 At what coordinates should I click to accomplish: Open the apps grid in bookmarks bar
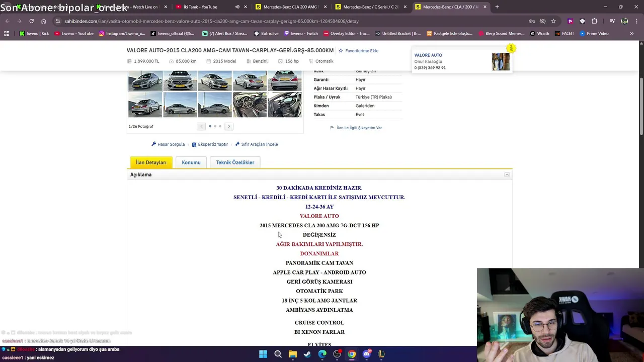coord(7,34)
